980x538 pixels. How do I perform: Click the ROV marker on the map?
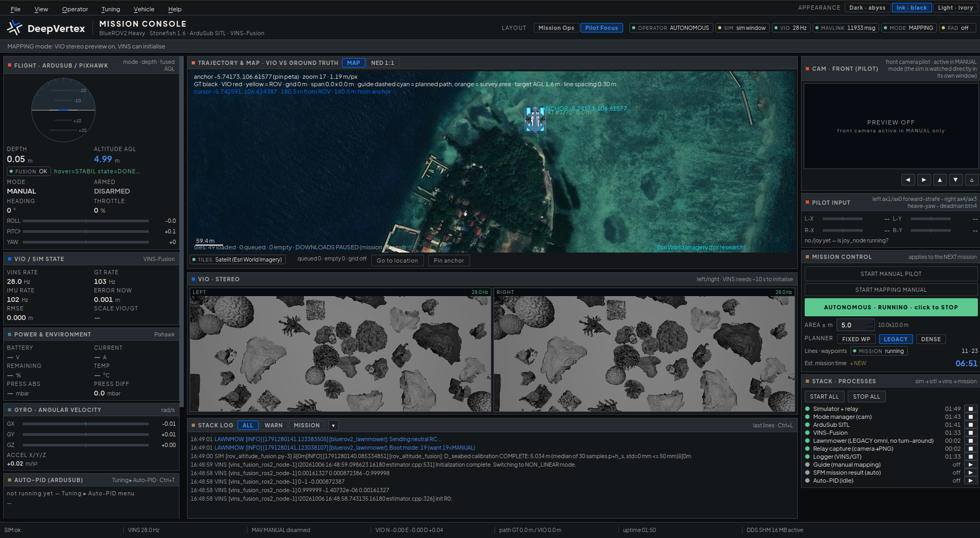[535, 119]
